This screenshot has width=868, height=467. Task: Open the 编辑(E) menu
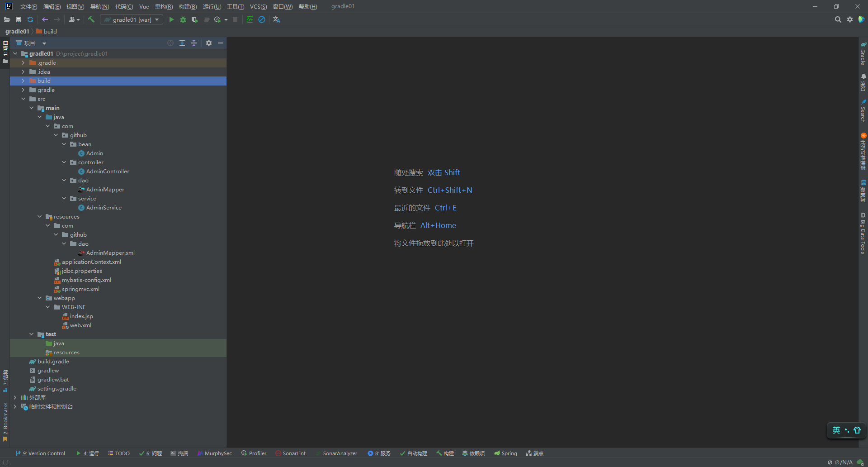[52, 6]
